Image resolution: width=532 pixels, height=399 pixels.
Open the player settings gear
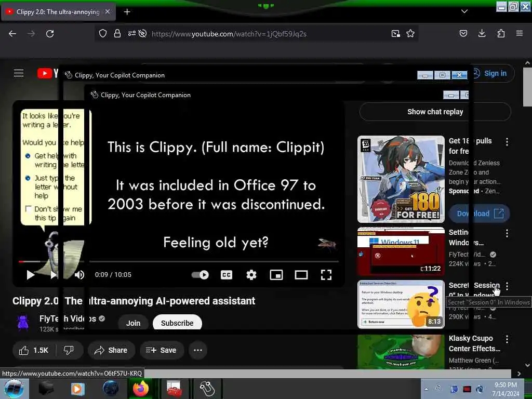tap(251, 275)
